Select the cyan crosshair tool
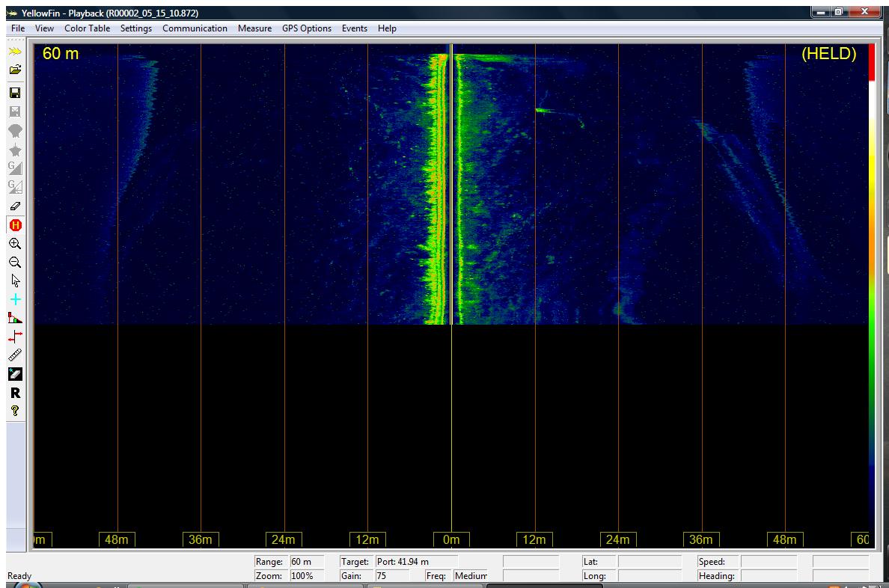The height and width of the screenshot is (588, 889). tap(14, 300)
